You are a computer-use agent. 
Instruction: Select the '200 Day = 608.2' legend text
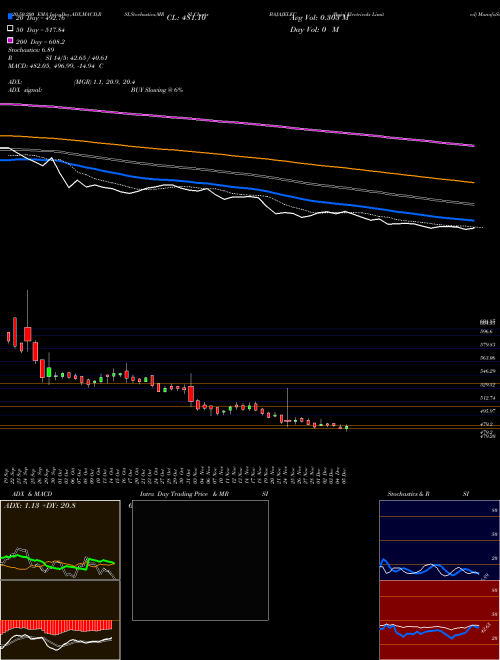pyautogui.click(x=40, y=42)
